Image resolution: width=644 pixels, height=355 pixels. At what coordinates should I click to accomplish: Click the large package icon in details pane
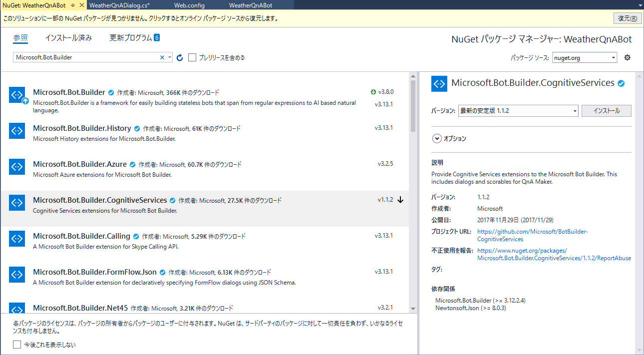coord(439,83)
